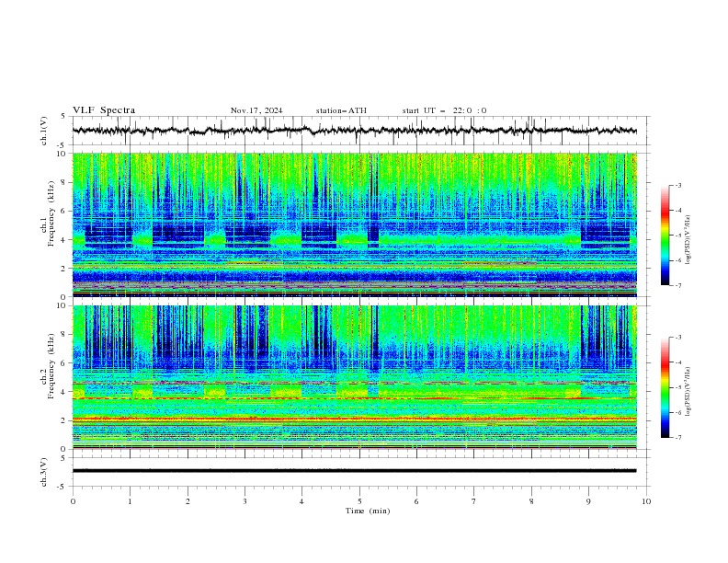Click the '8' tick on ch.1 frequency axis
The width and height of the screenshot is (728, 563).
pyautogui.click(x=65, y=182)
